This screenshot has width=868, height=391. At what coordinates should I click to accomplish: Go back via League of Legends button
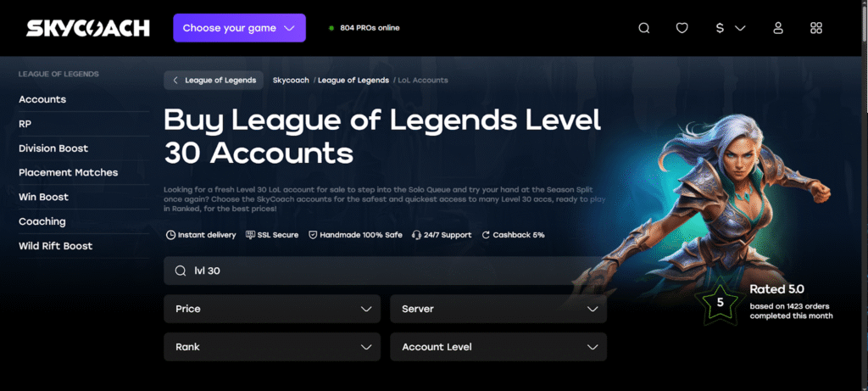click(x=214, y=81)
